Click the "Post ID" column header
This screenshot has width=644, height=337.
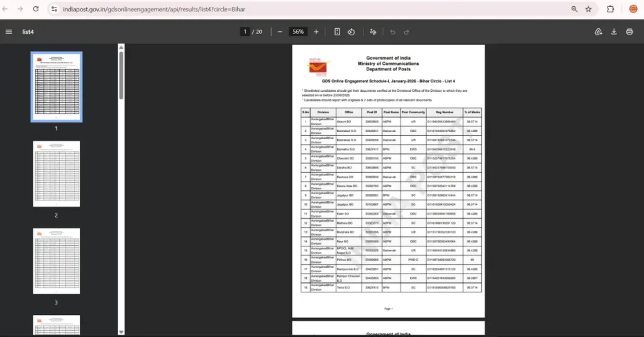pos(372,112)
